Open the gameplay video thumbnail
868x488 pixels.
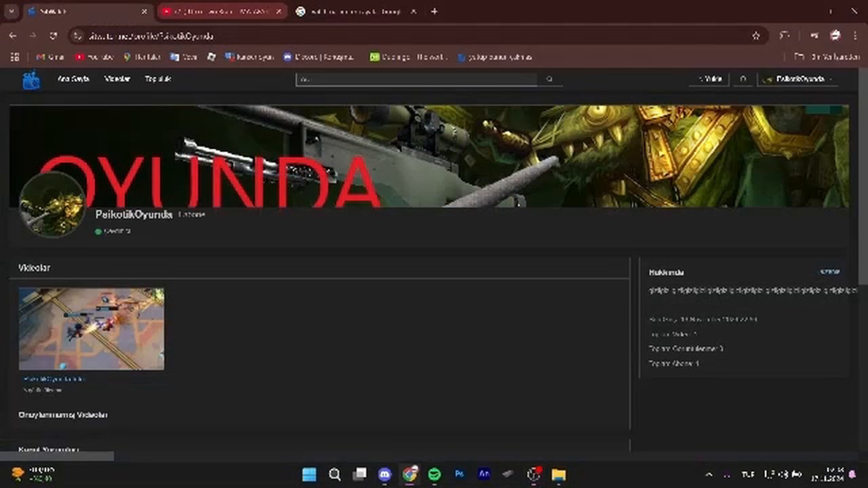92,329
